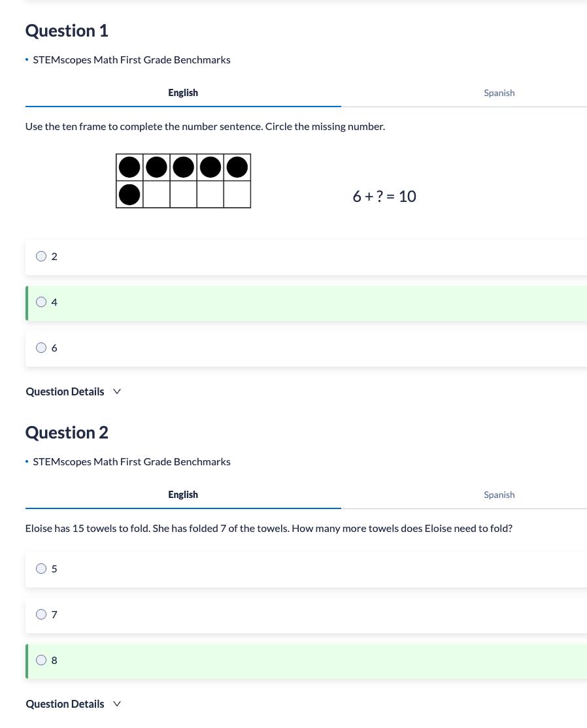Choose radio option 8 in Question 2
Screen dimensions: 587x728
pos(41,660)
